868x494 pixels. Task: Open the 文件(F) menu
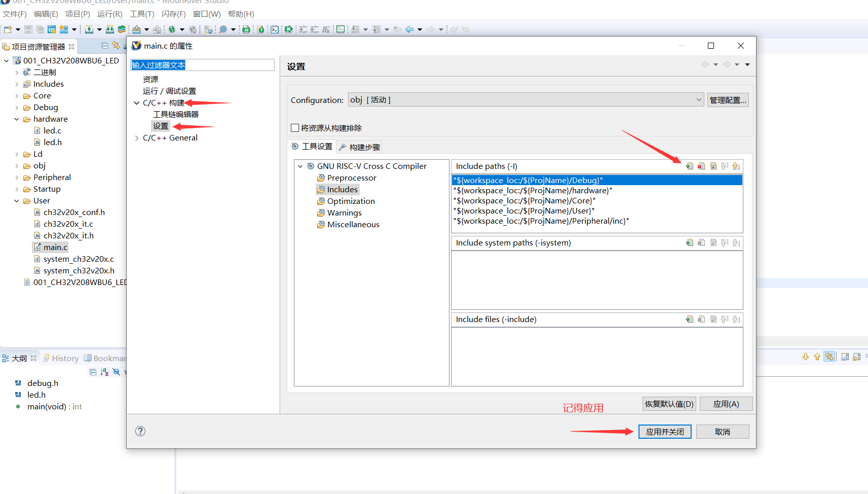click(x=15, y=14)
